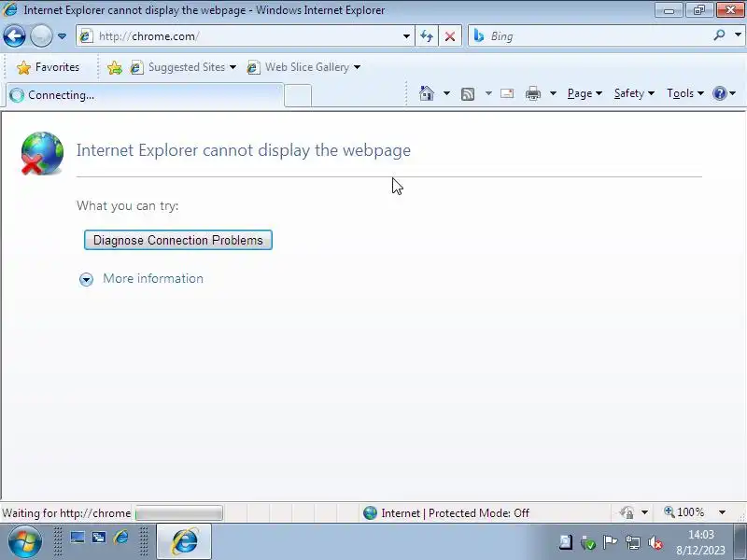
Task: Click the Bing logo icon
Action: pyautogui.click(x=479, y=35)
